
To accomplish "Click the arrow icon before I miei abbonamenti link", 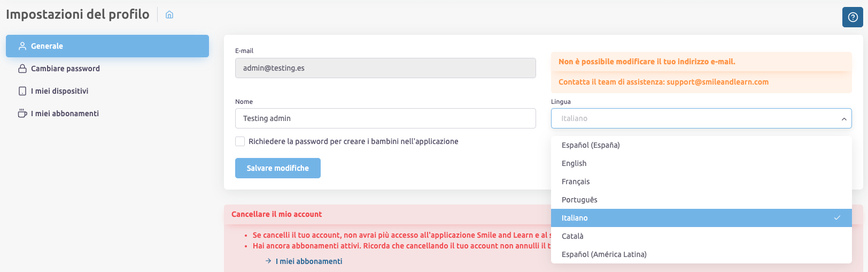I will pyautogui.click(x=268, y=261).
